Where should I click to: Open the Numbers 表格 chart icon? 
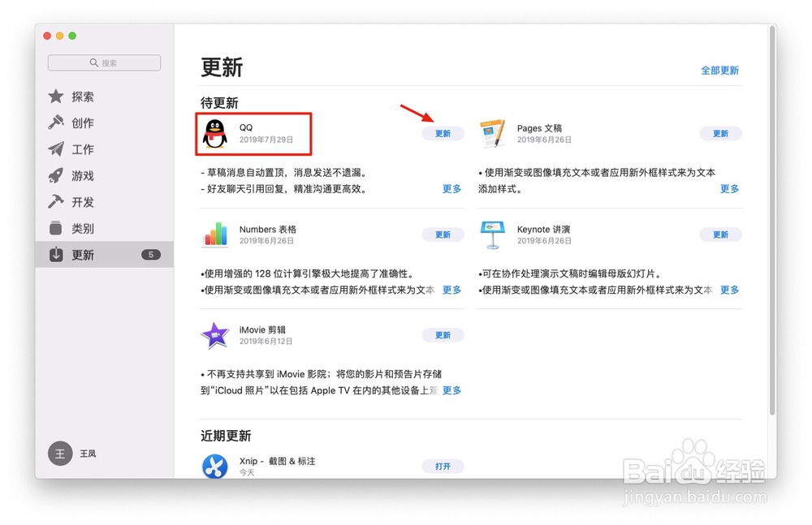[x=215, y=235]
